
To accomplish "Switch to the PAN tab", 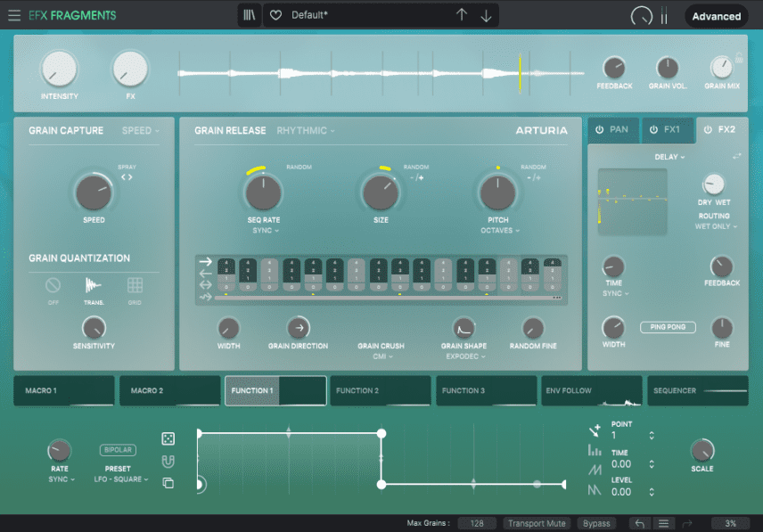I will 613,130.
